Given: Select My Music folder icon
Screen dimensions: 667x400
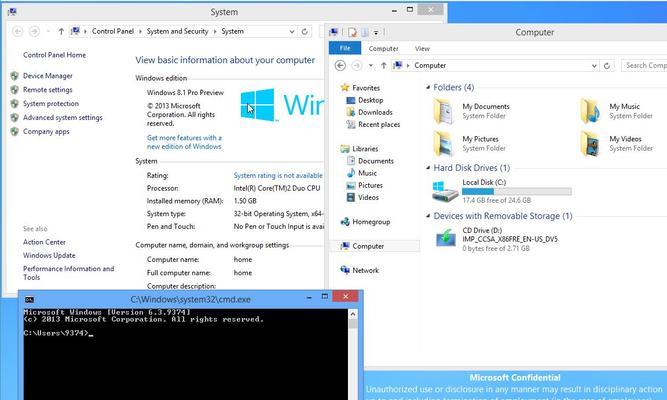Looking at the screenshot, I should (x=591, y=111).
